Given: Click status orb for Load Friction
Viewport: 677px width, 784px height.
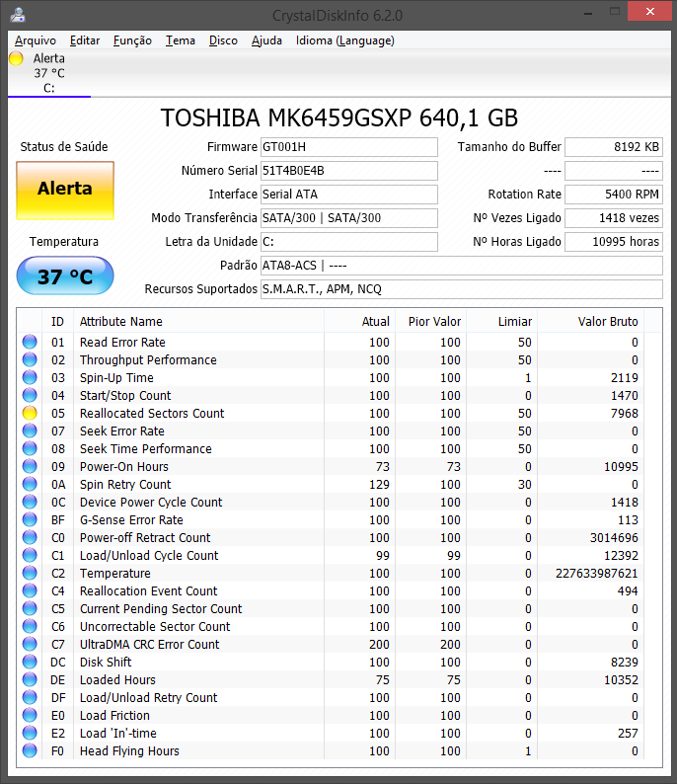Looking at the screenshot, I should point(30,716).
